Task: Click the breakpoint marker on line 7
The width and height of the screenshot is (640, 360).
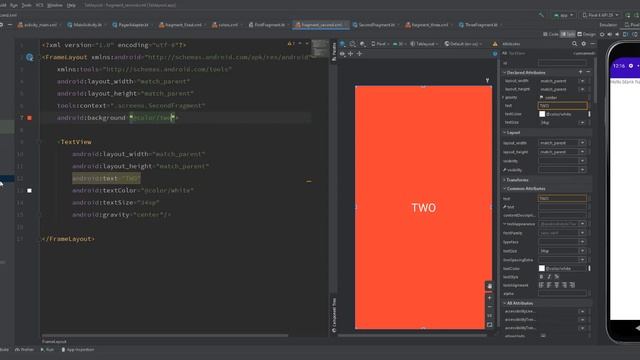Action: [x=29, y=118]
